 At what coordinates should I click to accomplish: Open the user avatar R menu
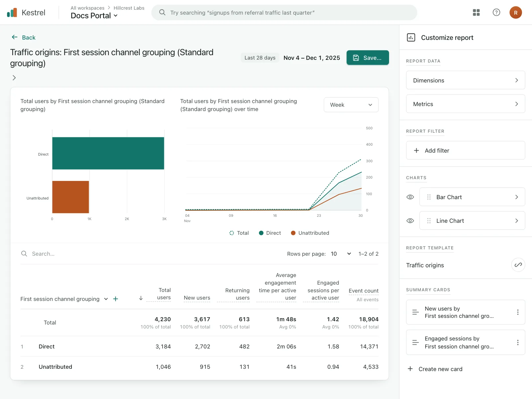click(515, 13)
